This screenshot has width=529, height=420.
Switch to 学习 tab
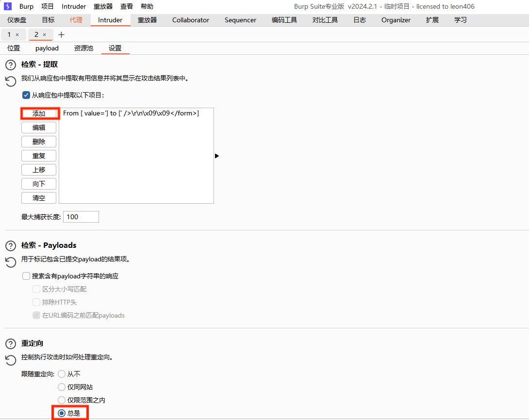point(460,20)
